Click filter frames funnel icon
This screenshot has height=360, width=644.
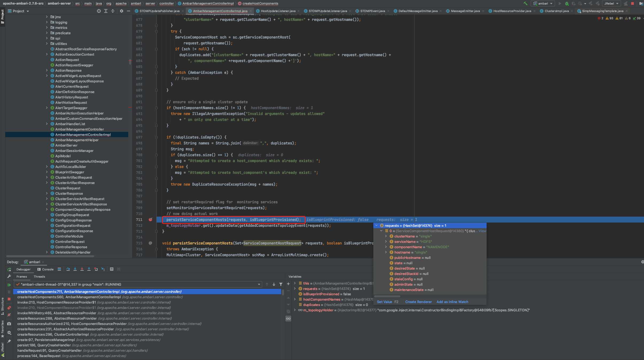click(281, 284)
